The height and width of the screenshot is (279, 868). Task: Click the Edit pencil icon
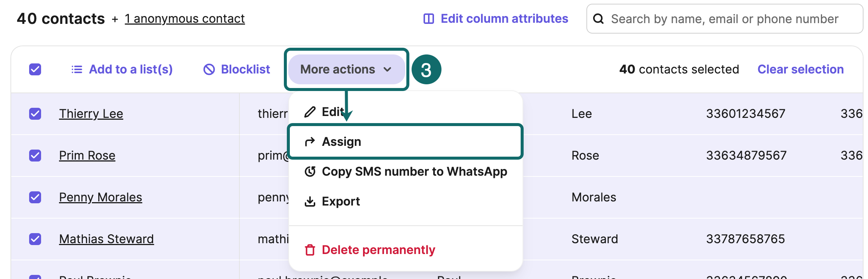[310, 112]
